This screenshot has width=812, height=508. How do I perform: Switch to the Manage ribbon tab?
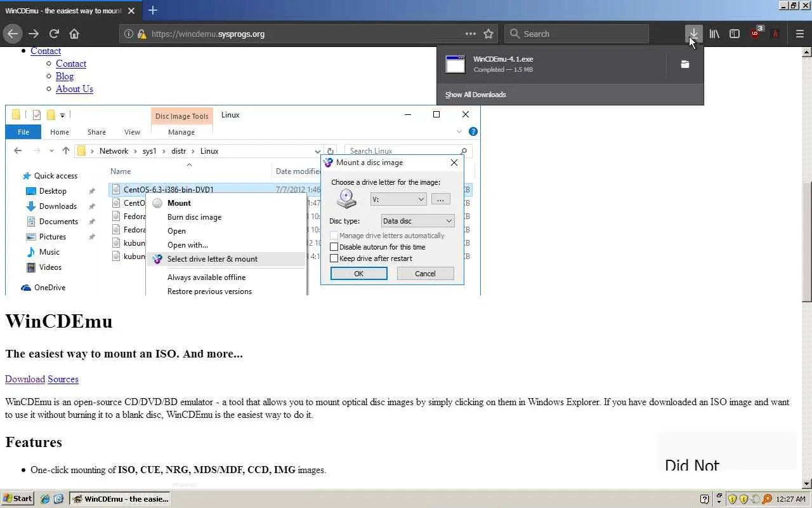[x=181, y=132]
